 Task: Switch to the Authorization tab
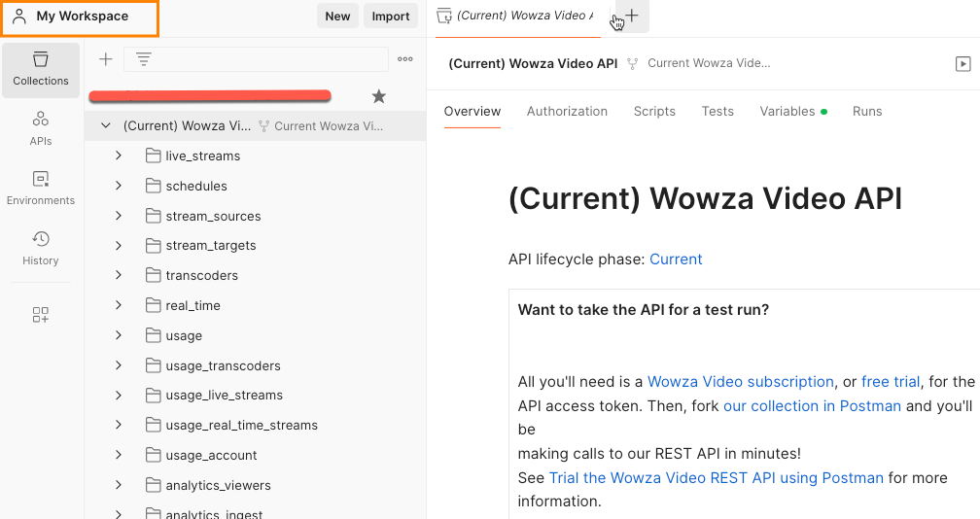[x=567, y=112]
